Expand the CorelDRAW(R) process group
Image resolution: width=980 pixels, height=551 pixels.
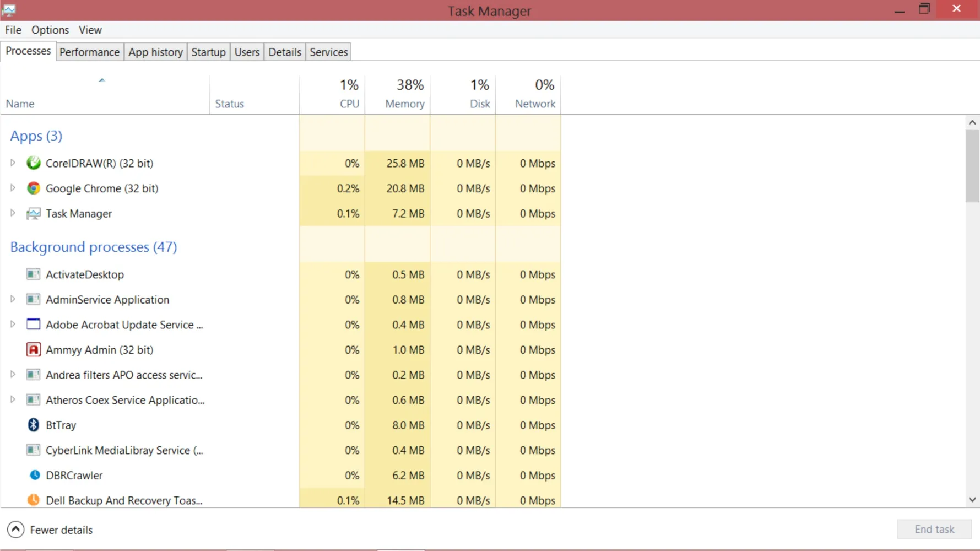point(13,163)
